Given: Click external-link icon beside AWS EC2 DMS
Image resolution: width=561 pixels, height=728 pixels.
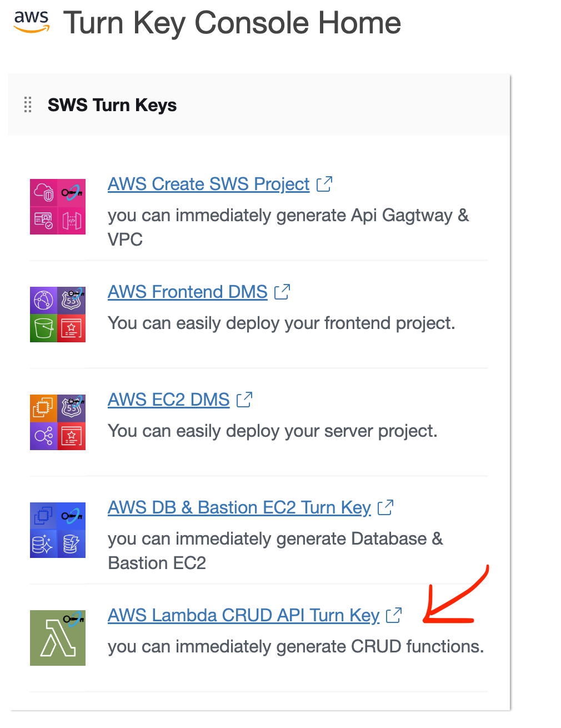Looking at the screenshot, I should point(244,400).
